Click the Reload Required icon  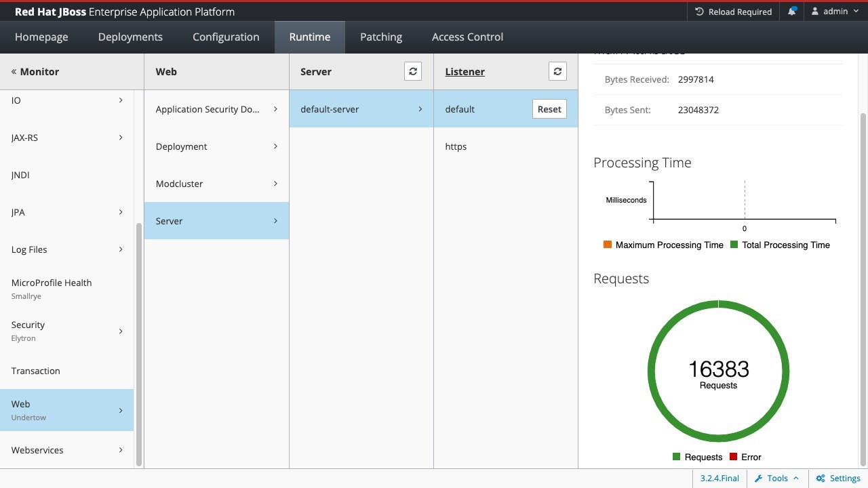pyautogui.click(x=700, y=12)
